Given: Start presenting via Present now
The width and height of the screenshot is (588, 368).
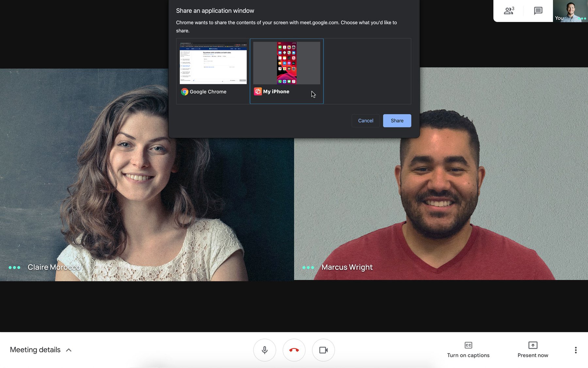Looking at the screenshot, I should (x=532, y=350).
